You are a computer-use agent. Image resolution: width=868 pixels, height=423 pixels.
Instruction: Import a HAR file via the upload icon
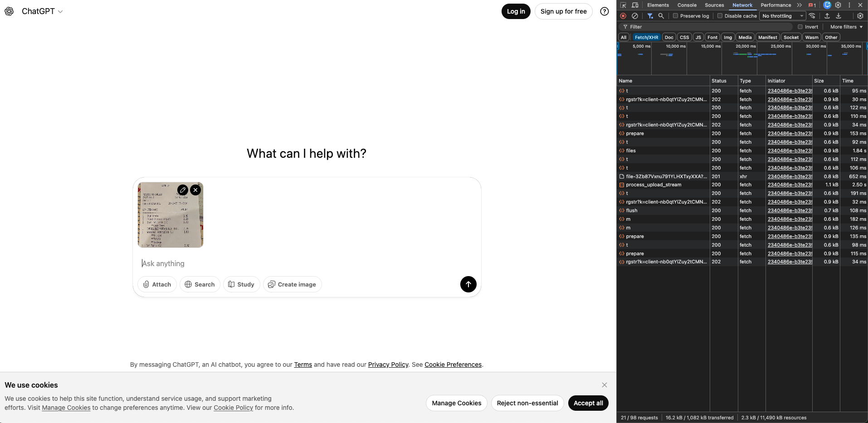pyautogui.click(x=827, y=15)
